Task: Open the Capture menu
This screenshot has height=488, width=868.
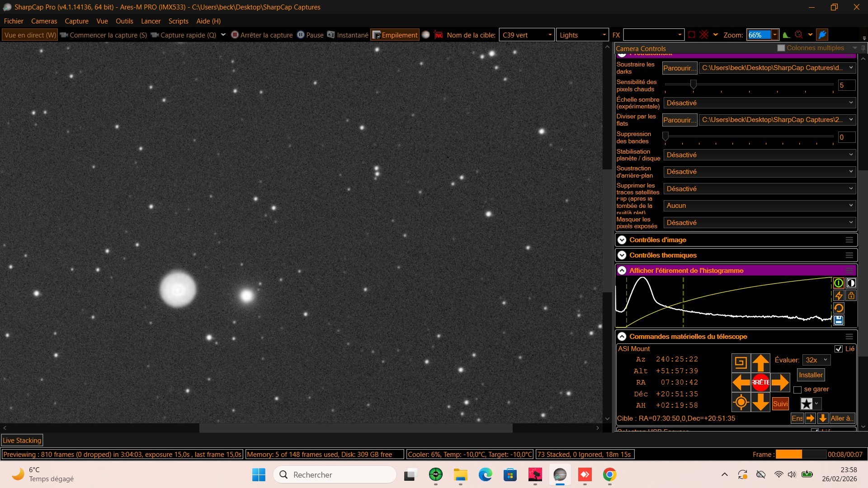Action: [76, 21]
